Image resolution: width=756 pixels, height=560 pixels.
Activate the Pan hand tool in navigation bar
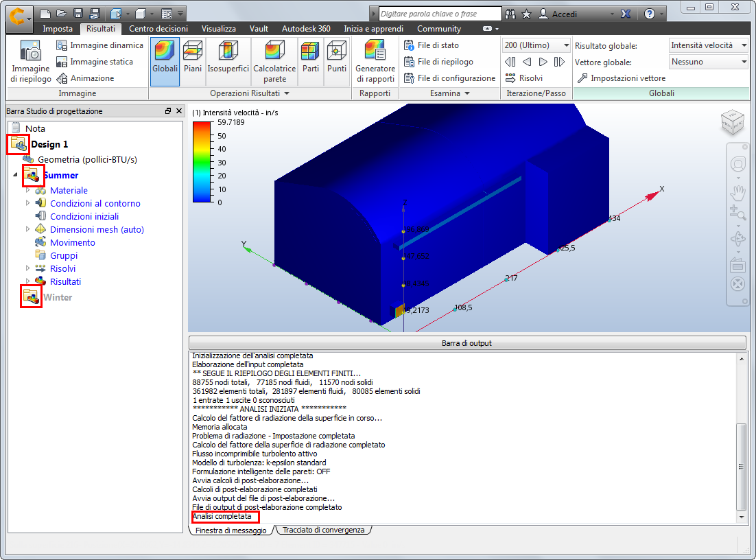click(737, 193)
